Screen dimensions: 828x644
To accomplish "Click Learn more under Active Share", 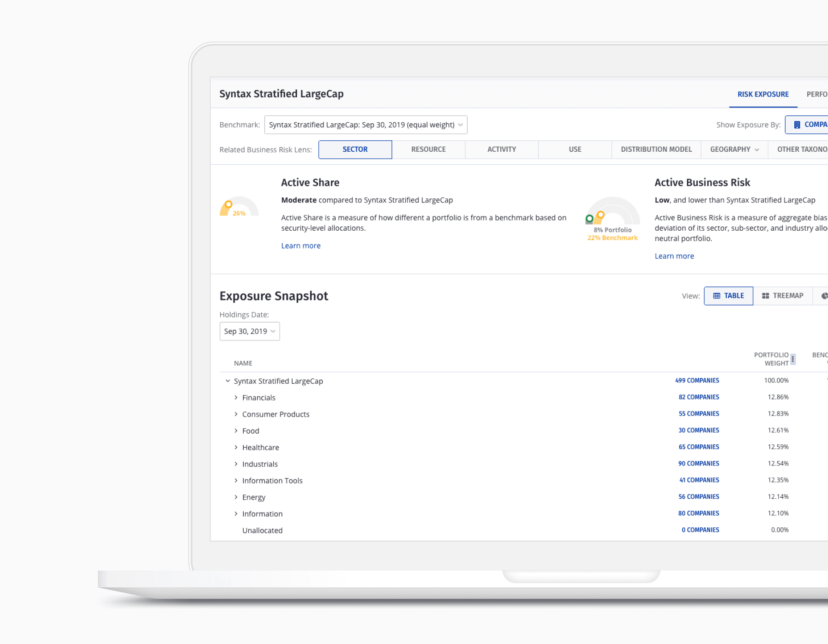I will point(301,246).
